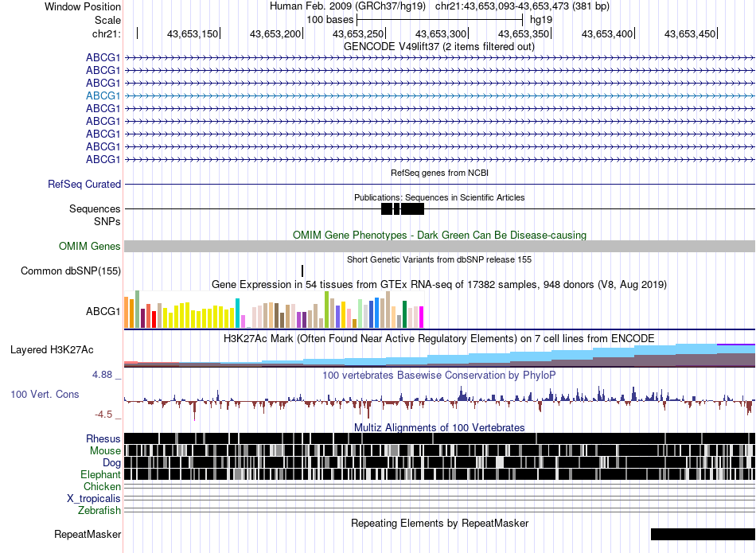
Task: Click the layered H3K27Ac signal graph
Action: coord(439,356)
